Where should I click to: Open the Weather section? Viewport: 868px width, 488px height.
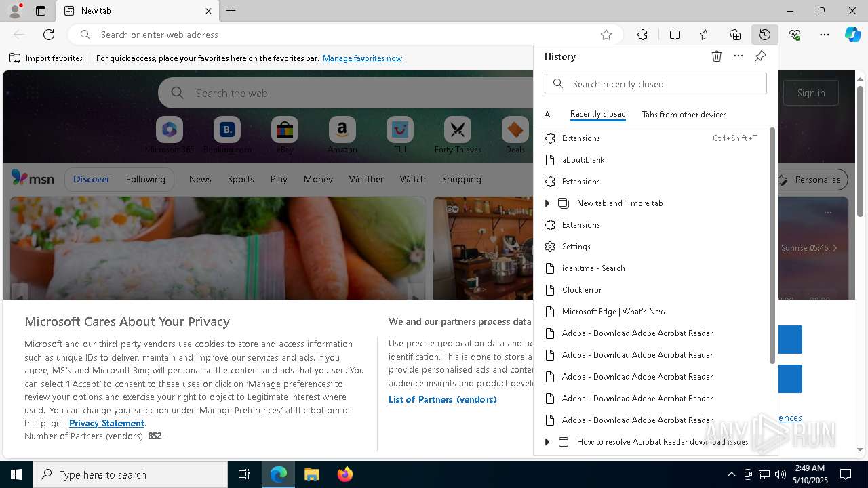click(x=366, y=179)
